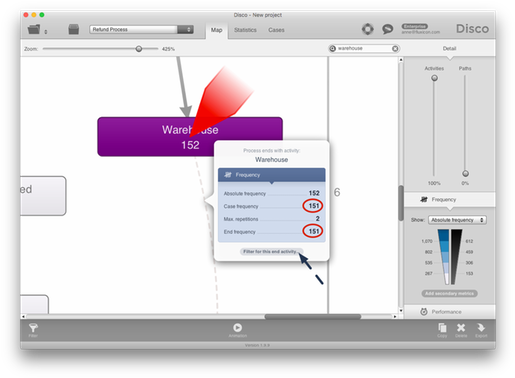The height and width of the screenshot is (378, 515).
Task: Open the feedback speech bubble icon
Action: click(387, 29)
